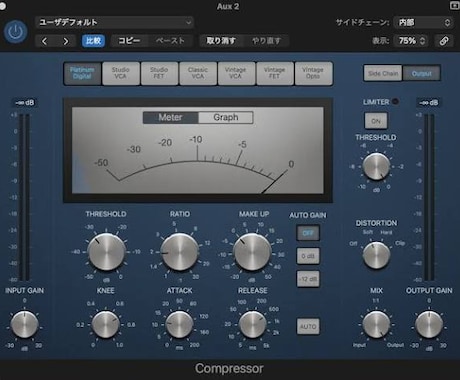
Task: Open the 表示 75% size dropdown
Action: [x=411, y=41]
